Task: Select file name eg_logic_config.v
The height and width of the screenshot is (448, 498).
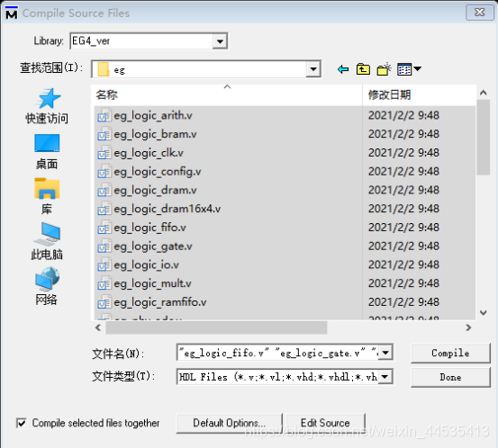Action: coord(158,172)
